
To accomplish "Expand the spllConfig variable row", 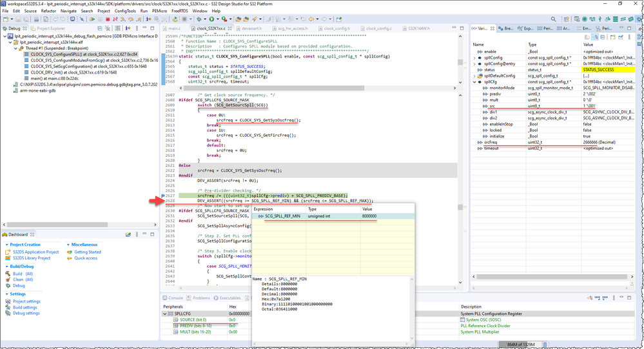I will (x=475, y=57).
